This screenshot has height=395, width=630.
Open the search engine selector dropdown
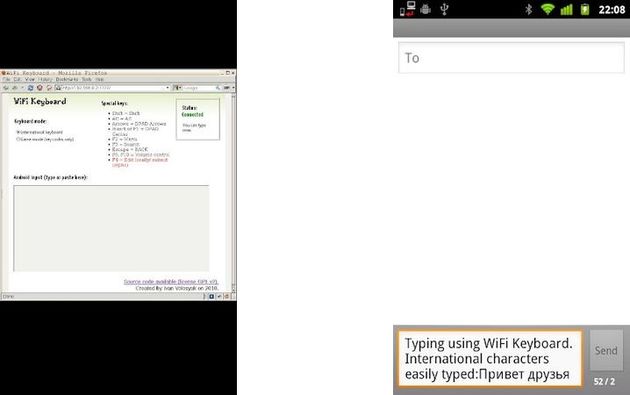177,88
